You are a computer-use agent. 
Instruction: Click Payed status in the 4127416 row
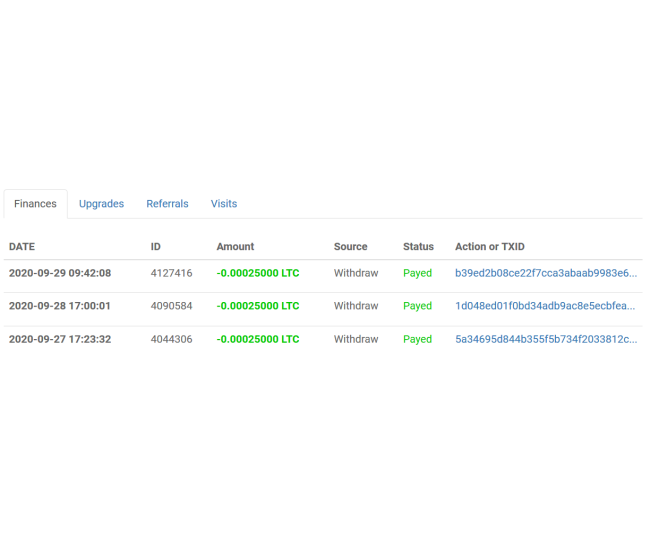(417, 273)
